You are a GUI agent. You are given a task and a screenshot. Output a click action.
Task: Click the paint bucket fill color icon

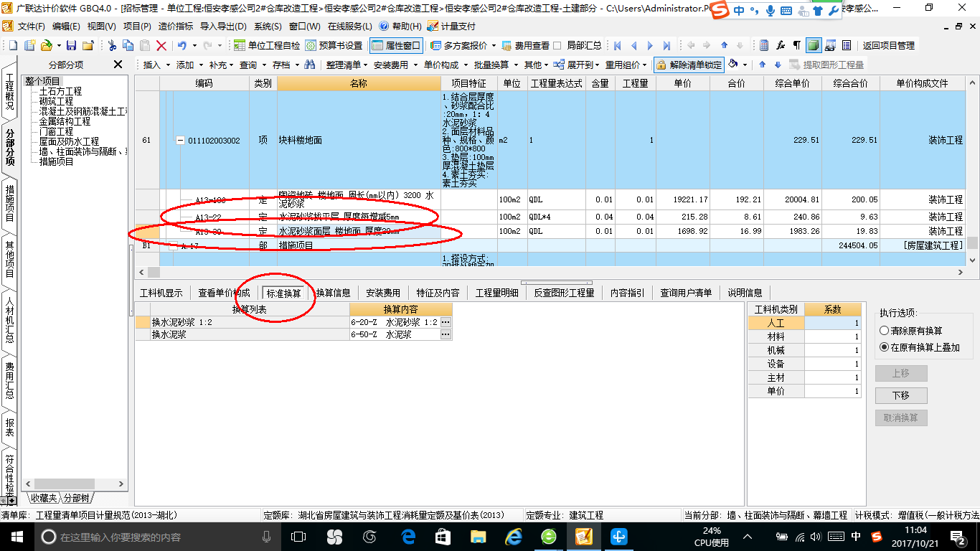733,65
